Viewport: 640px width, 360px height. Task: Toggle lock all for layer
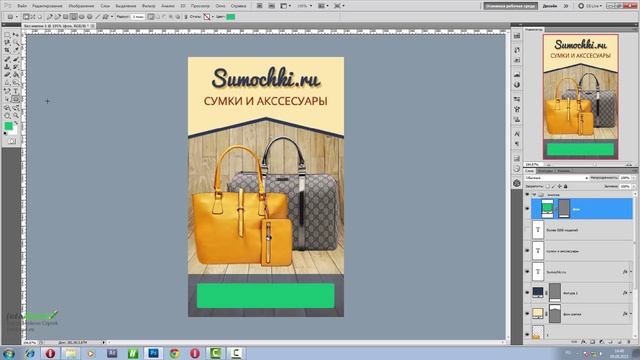coord(566,186)
